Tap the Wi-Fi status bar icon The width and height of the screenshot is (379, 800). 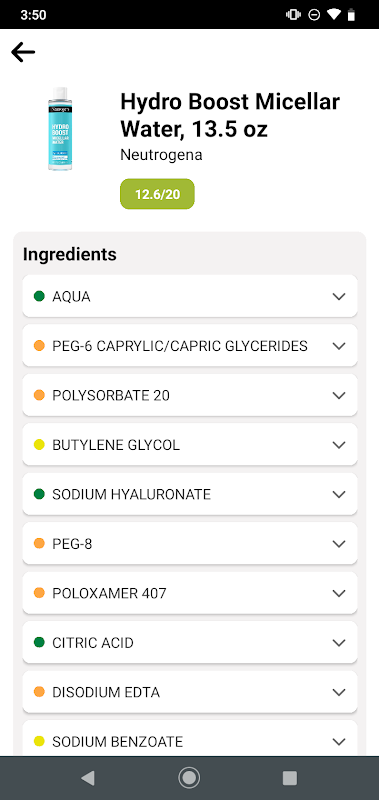(x=333, y=15)
